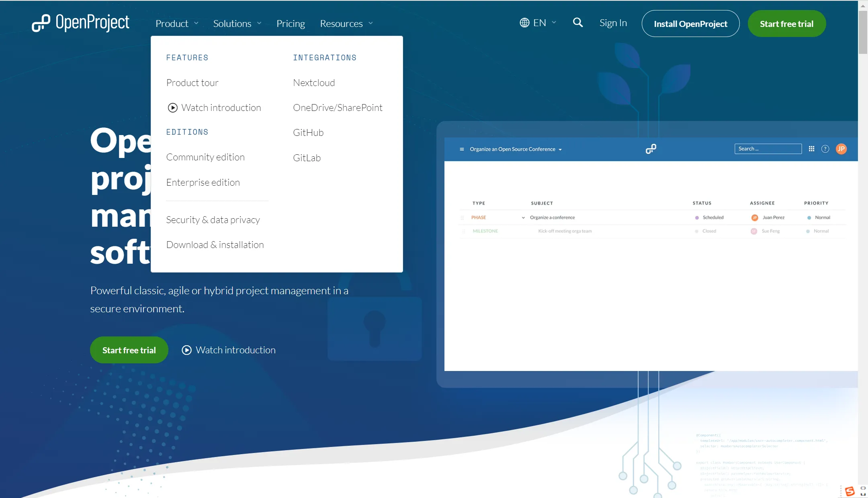868x498 pixels.
Task: Click Kick-off meeting orga team subject
Action: click(x=565, y=231)
